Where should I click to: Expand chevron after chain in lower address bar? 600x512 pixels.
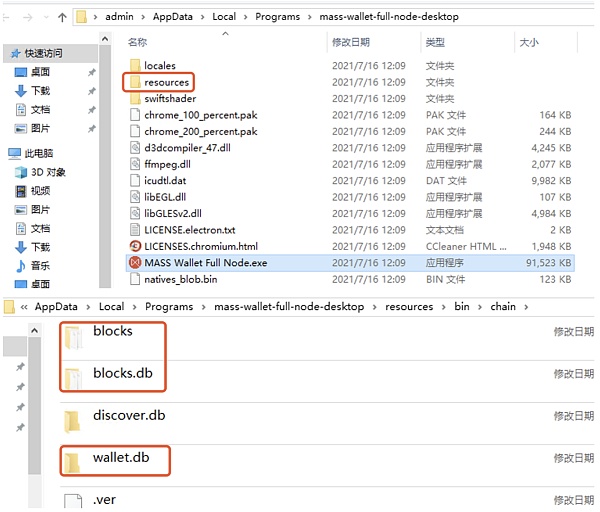coord(527,307)
